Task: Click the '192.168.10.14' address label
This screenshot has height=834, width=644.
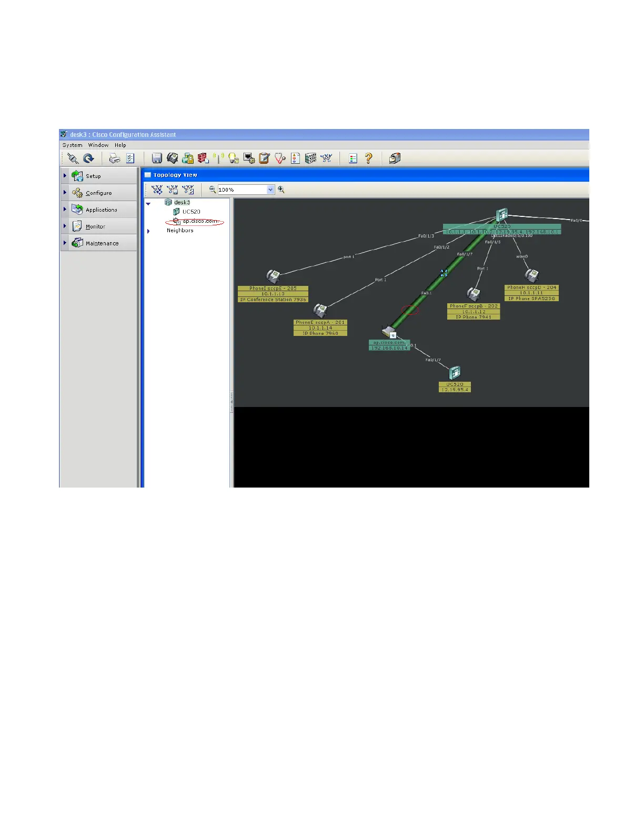Action: tap(389, 348)
